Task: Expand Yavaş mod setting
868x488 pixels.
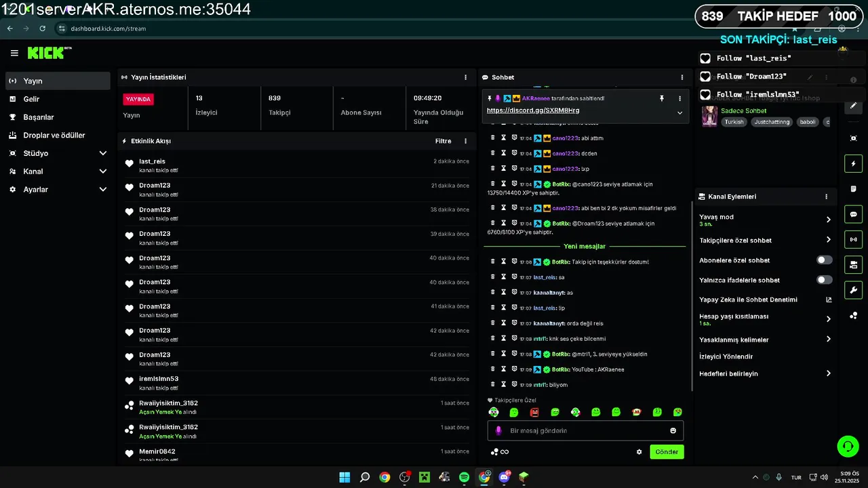Action: click(828, 220)
